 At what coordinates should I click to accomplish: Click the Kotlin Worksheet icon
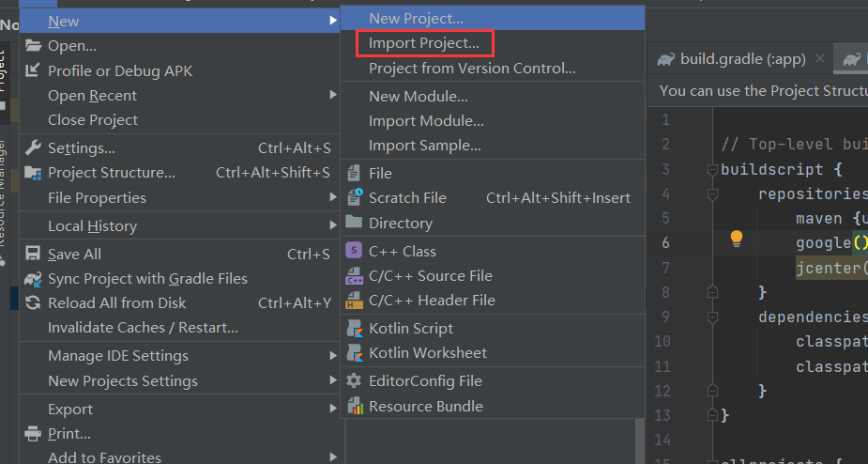[x=355, y=353]
